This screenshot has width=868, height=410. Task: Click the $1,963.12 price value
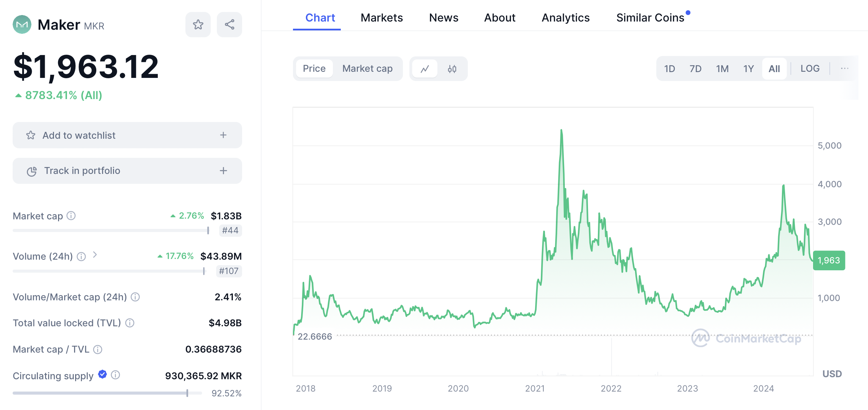tap(86, 67)
